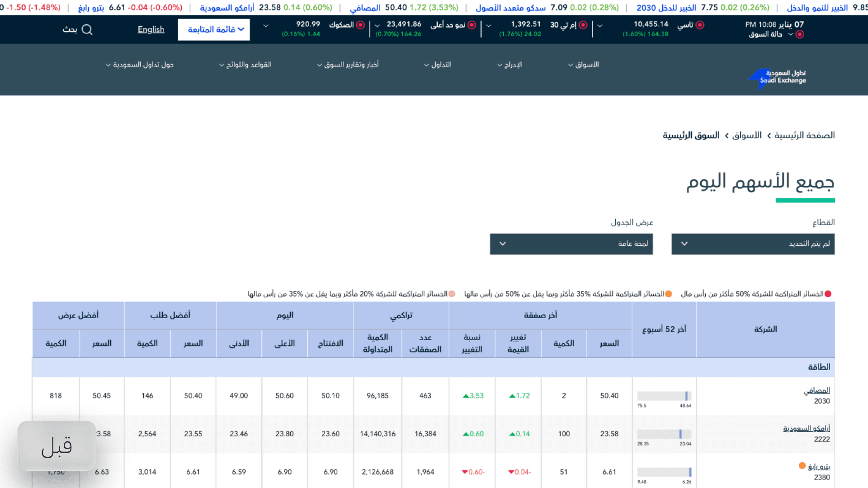The image size is (868, 488).
Task: Click the search magnifier icon
Action: pos(87,30)
